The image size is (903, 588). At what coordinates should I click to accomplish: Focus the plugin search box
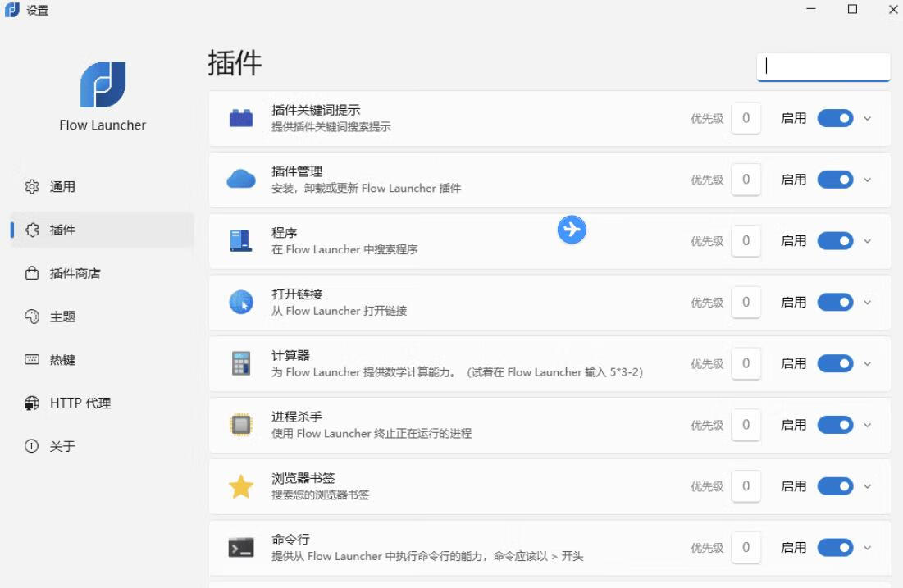coord(823,66)
